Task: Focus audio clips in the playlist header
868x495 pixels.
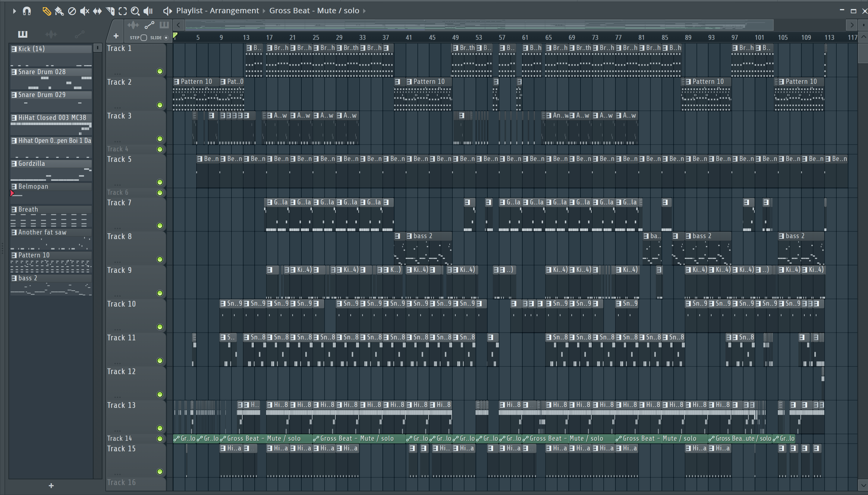Action: point(133,25)
